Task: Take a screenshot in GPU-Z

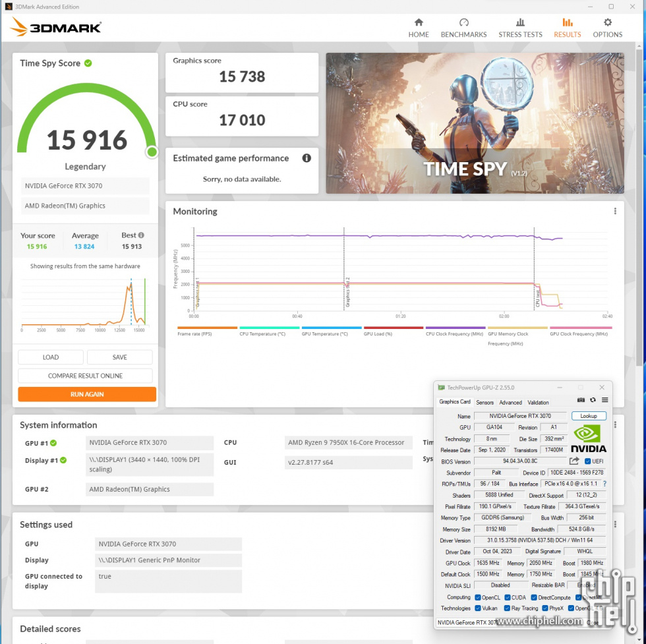Action: 581,400
